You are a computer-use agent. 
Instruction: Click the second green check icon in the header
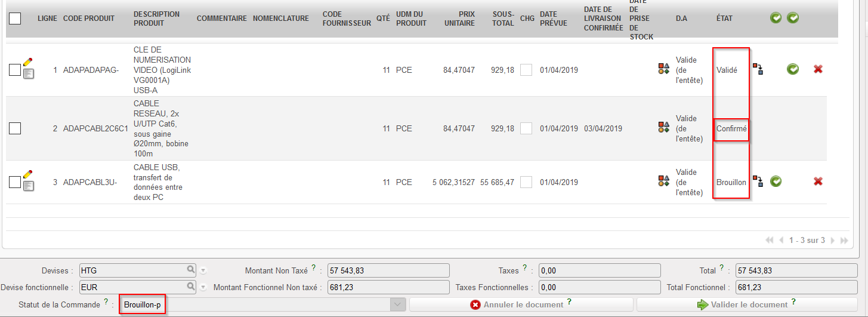pyautogui.click(x=792, y=19)
